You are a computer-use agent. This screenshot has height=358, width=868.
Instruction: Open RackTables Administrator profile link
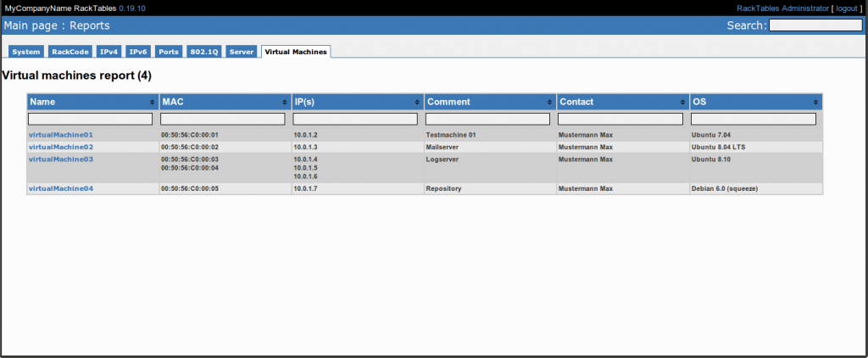pyautogui.click(x=782, y=8)
